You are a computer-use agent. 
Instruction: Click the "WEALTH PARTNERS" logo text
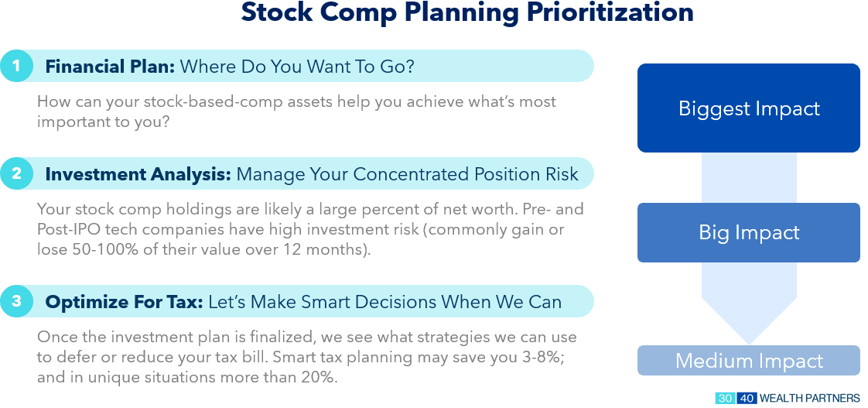(x=809, y=398)
